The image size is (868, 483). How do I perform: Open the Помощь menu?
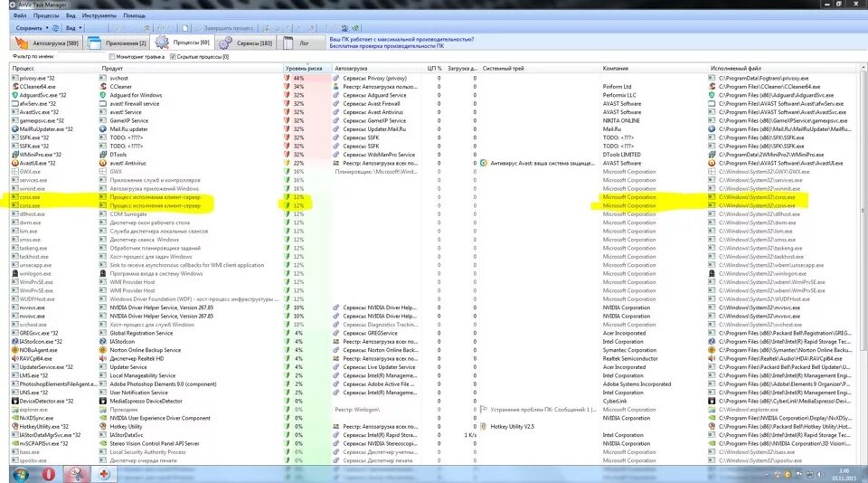pos(134,15)
